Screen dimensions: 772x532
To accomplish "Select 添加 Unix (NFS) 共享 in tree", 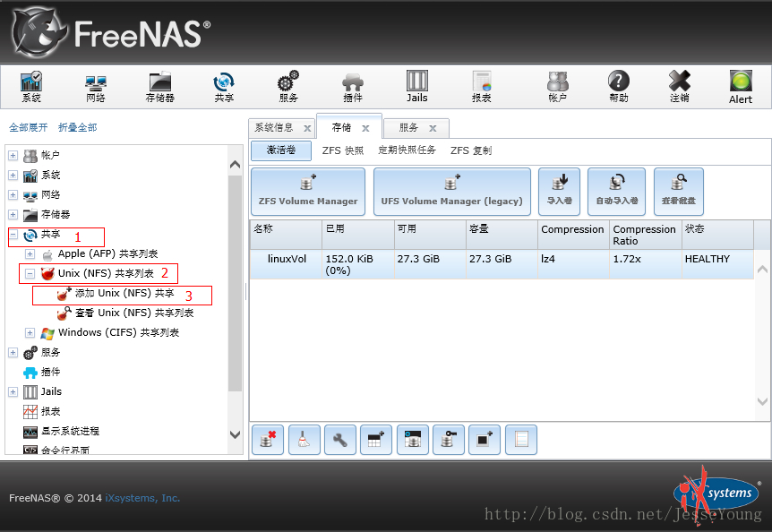I will 124,293.
